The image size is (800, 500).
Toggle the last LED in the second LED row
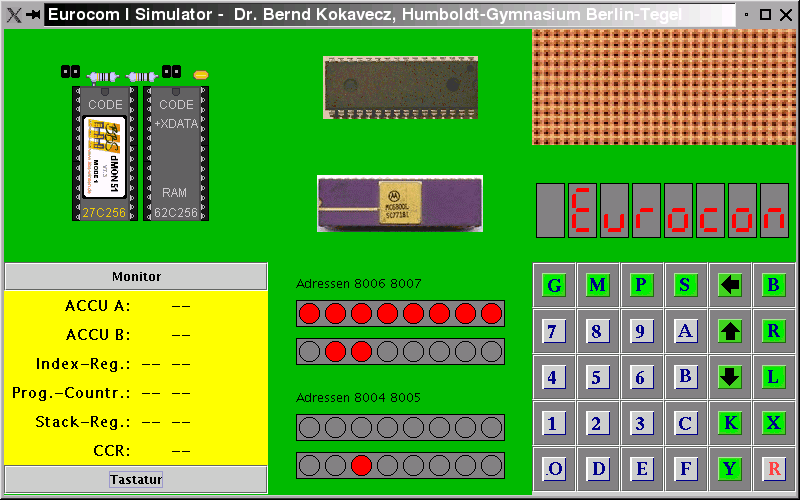491,351
